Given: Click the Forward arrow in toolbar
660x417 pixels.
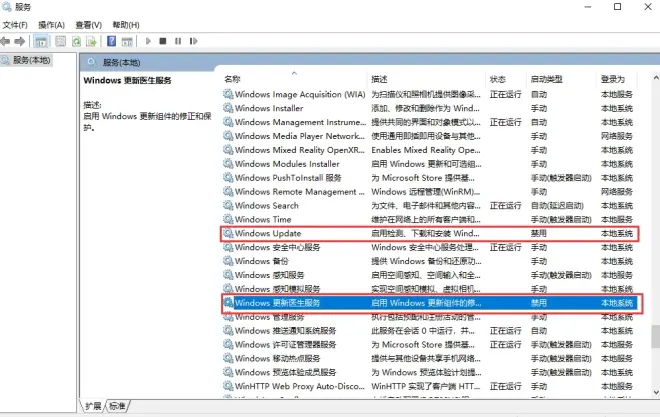Looking at the screenshot, I should click(19, 41).
